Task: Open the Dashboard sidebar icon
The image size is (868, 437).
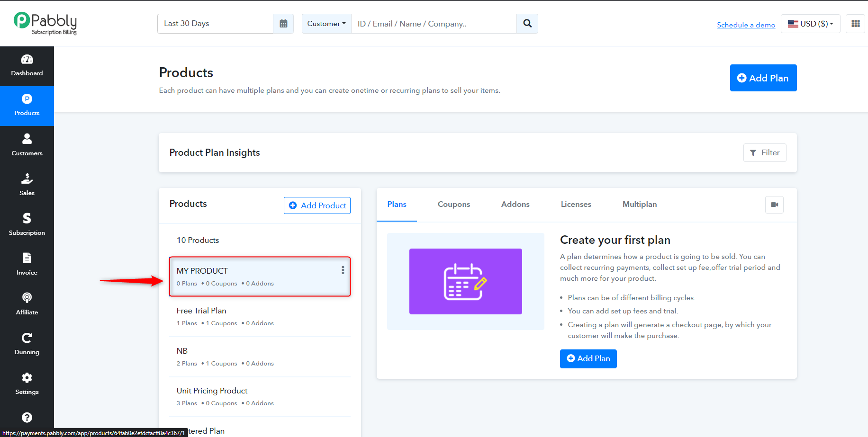Action: 27,59
